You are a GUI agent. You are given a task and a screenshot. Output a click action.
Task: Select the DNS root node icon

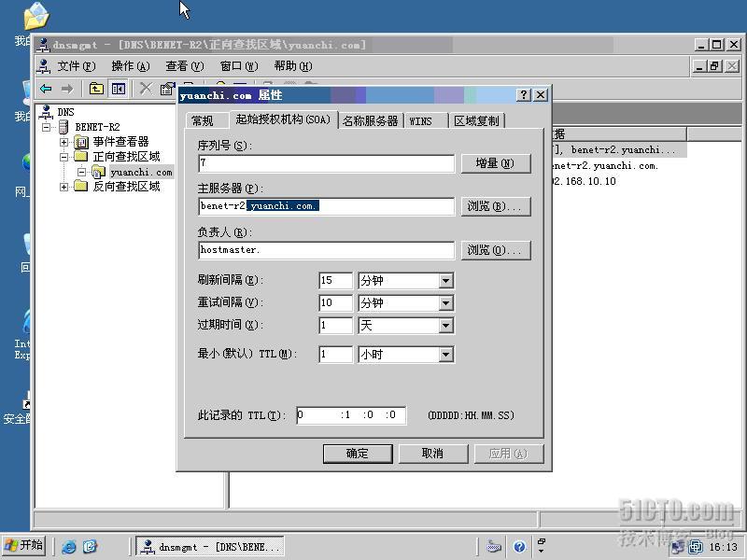[x=46, y=112]
